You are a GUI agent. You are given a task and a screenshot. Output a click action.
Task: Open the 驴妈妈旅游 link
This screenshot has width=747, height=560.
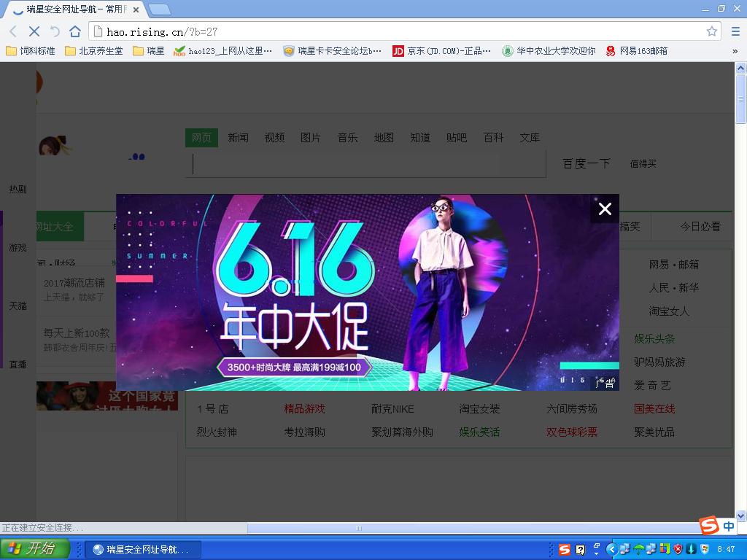659,362
